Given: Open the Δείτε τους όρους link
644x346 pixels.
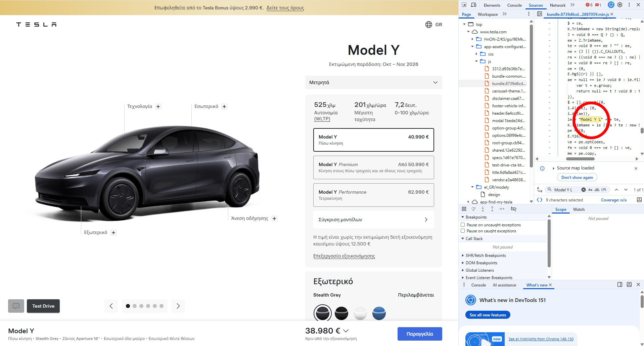Looking at the screenshot, I should [x=285, y=8].
